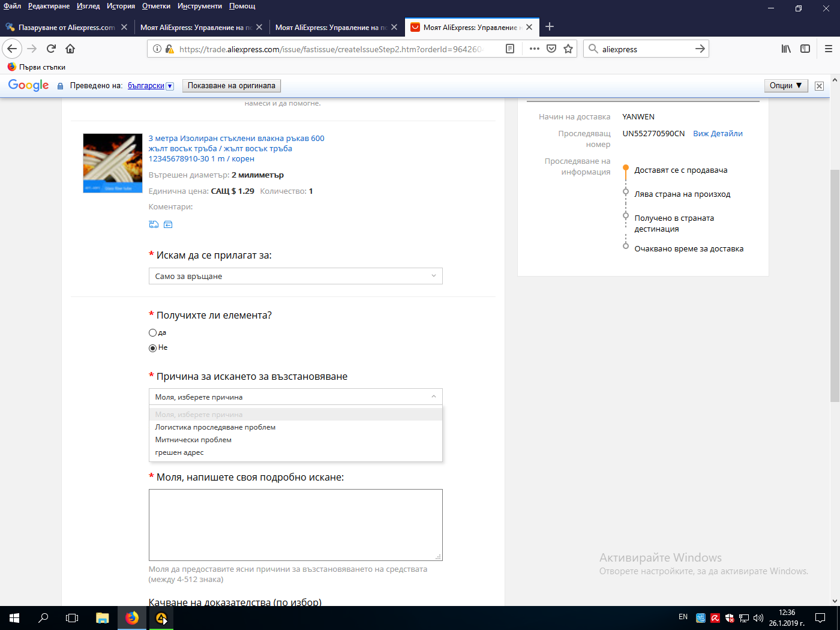Image resolution: width=840 pixels, height=630 pixels.
Task: Toggle the sidebar view icon
Action: pyautogui.click(x=805, y=49)
